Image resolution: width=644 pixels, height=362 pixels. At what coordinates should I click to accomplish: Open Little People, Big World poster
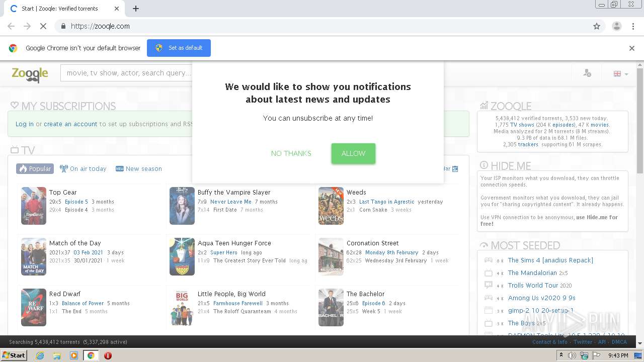point(182,307)
